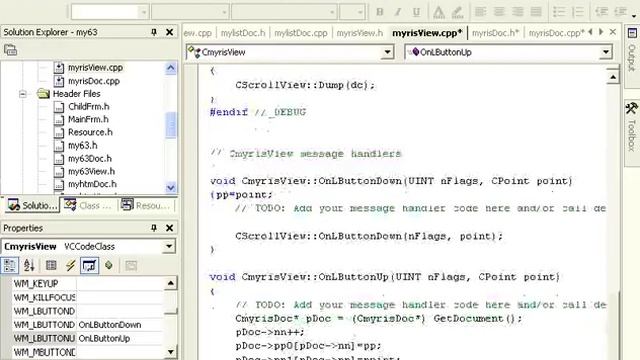Pin the Solution Explorer panel
The width and height of the screenshot is (640, 360).
[154, 32]
